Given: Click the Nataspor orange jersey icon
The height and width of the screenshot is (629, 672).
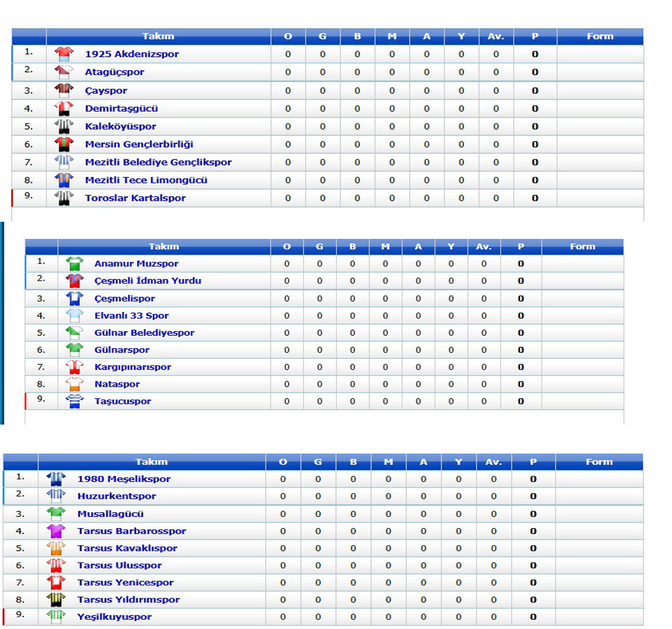Looking at the screenshot, I should pos(74,384).
